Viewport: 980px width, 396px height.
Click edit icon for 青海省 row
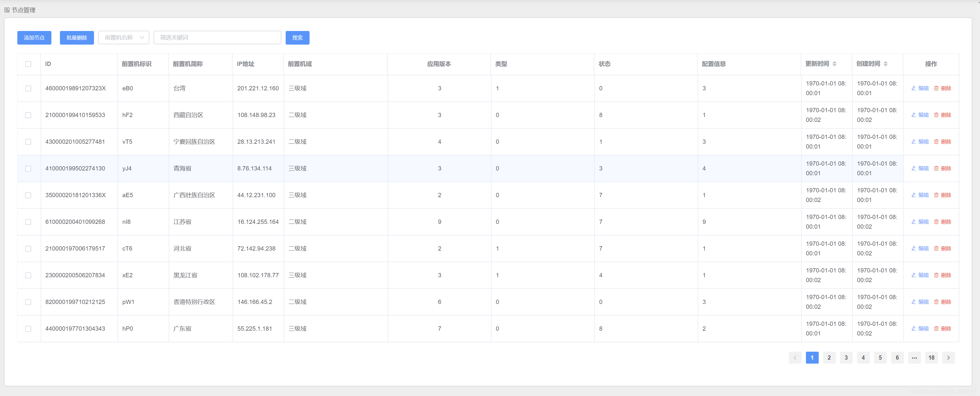[914, 168]
